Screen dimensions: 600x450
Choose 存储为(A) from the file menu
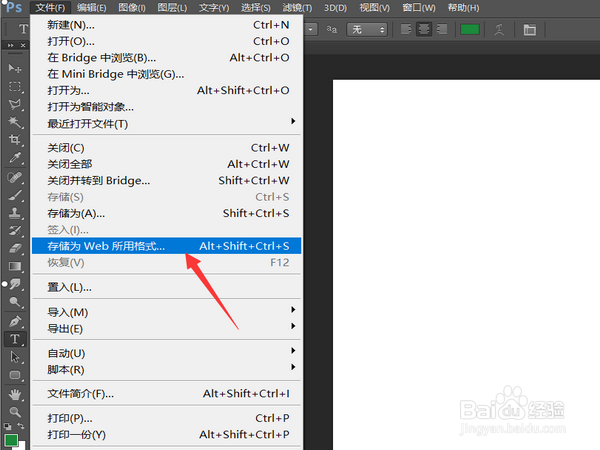click(166, 213)
